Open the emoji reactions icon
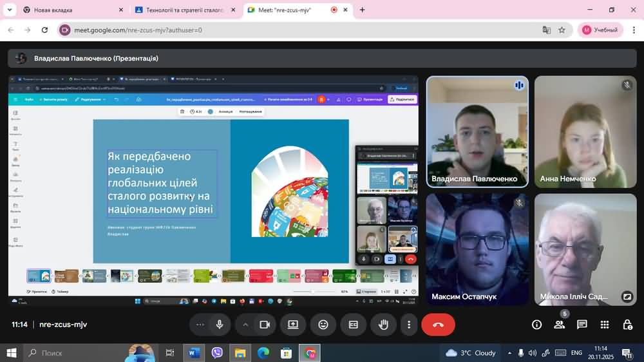Image resolution: width=644 pixels, height=362 pixels. tap(323, 325)
